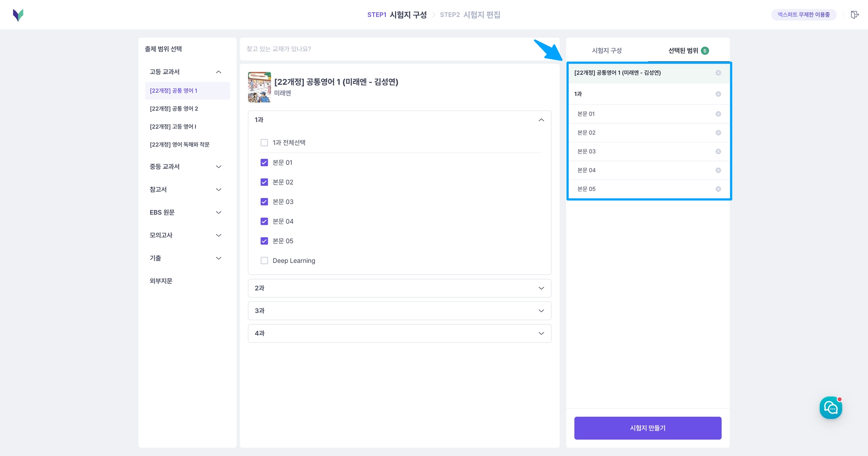Enable the Deep Learning checkbox
Viewport: 868px width, 456px height.
(x=264, y=260)
